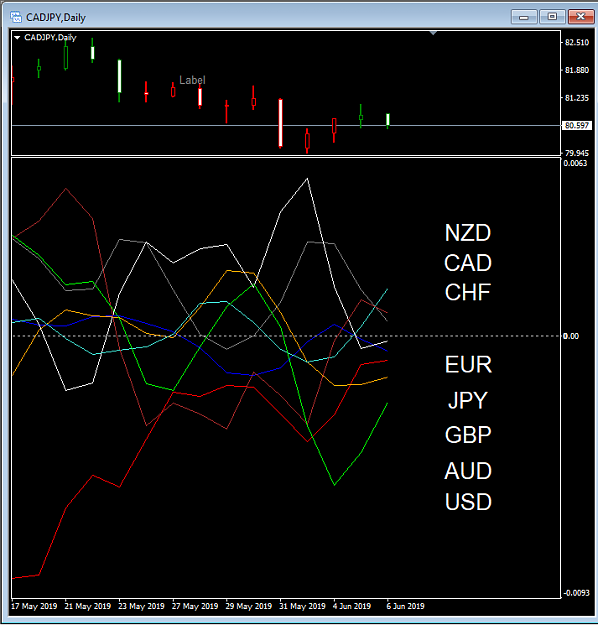Click the 81.235 price scale value

coord(577,98)
